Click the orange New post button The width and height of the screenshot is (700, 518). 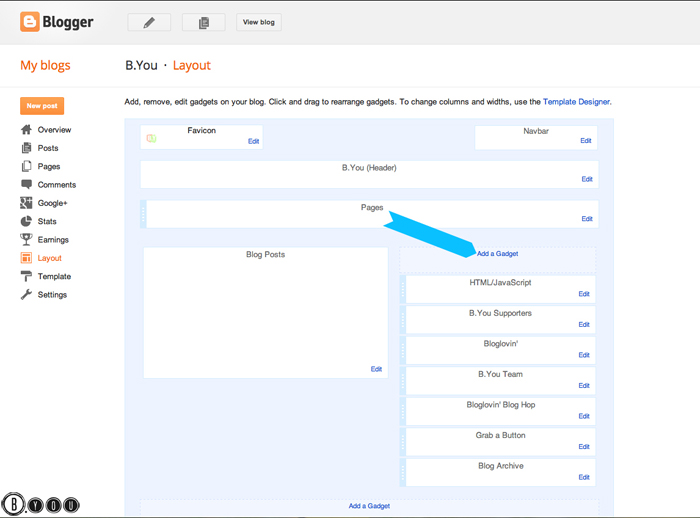(42, 106)
